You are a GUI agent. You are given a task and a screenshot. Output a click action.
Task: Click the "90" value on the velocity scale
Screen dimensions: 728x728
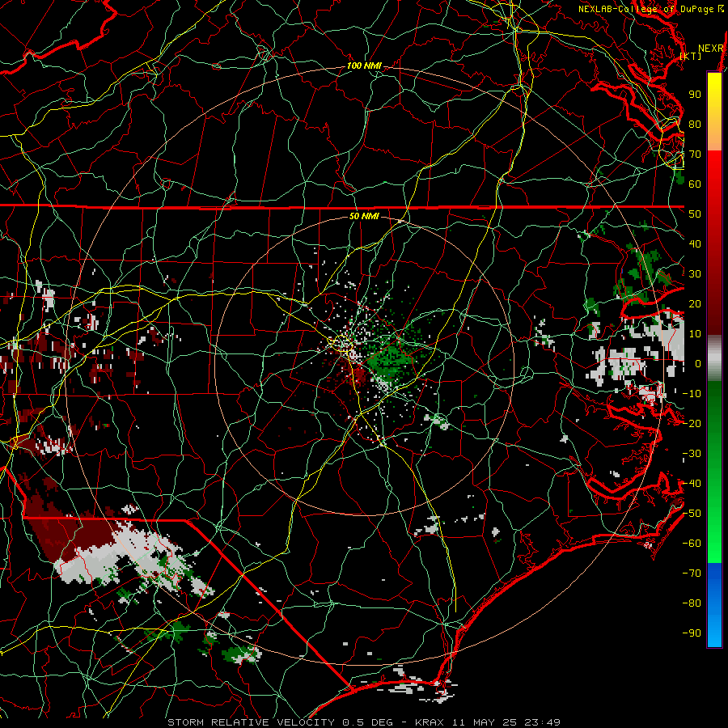695,95
